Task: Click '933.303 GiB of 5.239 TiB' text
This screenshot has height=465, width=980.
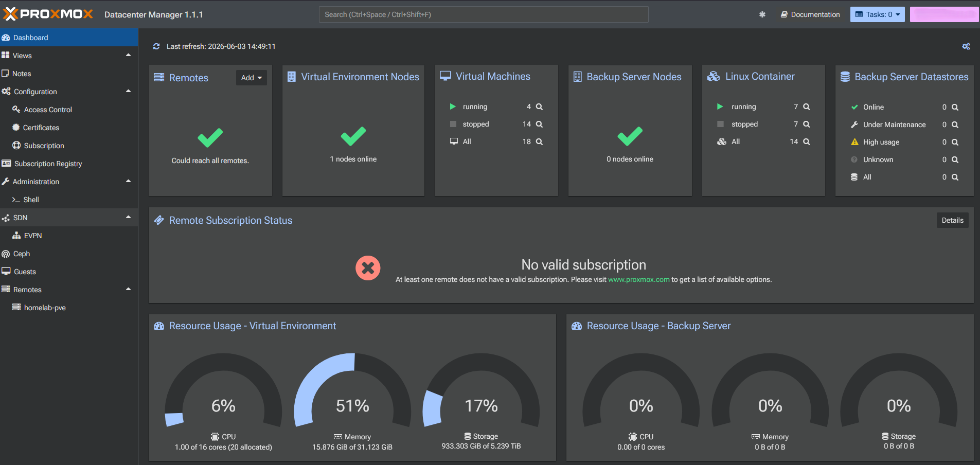Action: 481,446
